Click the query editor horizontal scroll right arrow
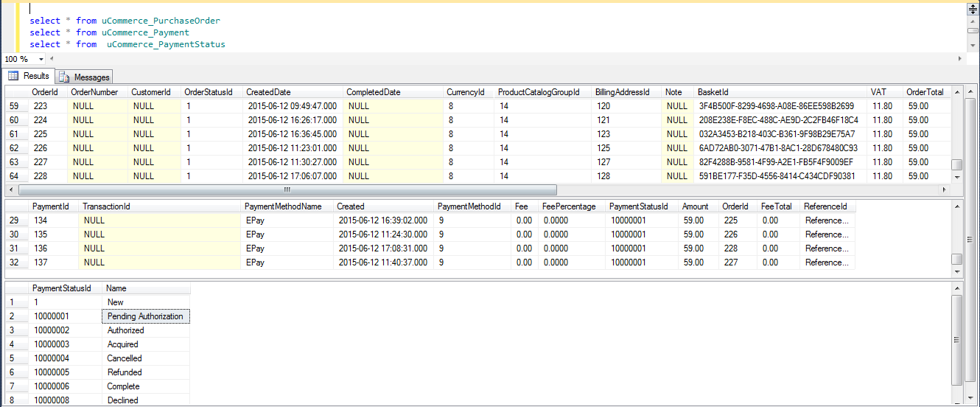 pyautogui.click(x=959, y=58)
